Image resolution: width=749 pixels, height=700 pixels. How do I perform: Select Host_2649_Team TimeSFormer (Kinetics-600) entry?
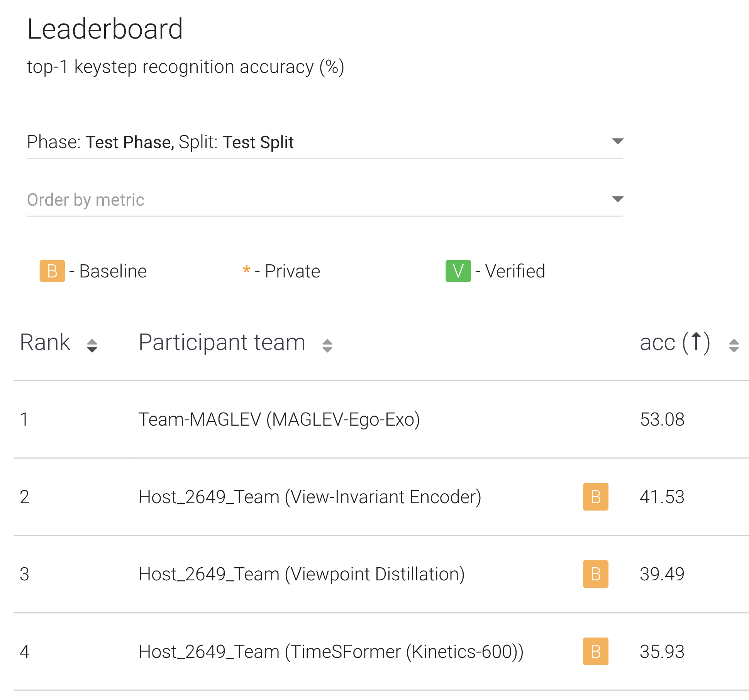(331, 651)
